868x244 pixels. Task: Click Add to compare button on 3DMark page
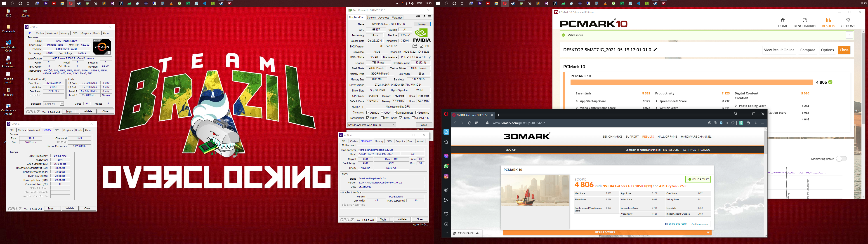pos(700,224)
